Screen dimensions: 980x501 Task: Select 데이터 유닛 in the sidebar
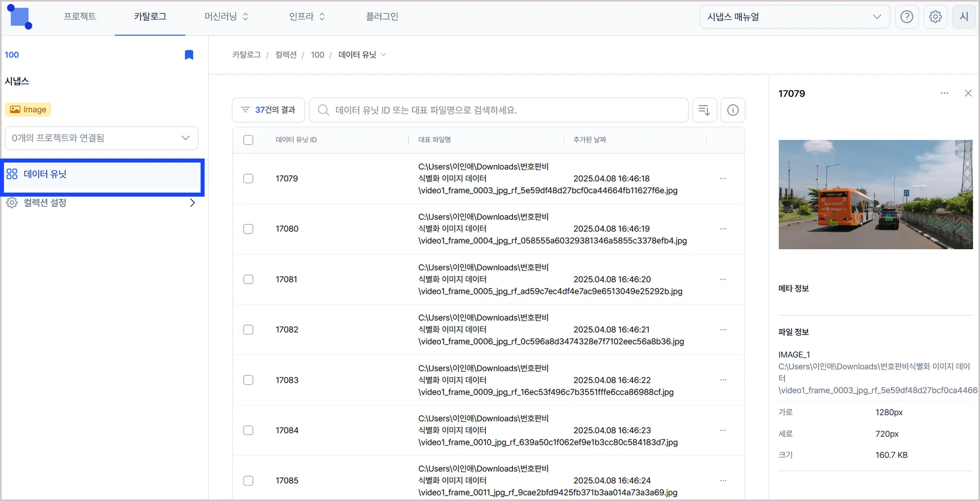(102, 175)
